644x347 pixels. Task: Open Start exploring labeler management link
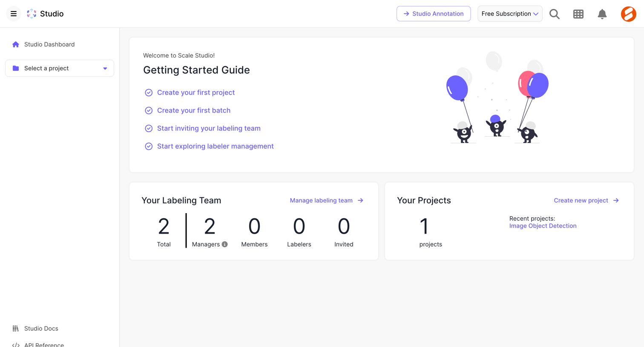216,146
